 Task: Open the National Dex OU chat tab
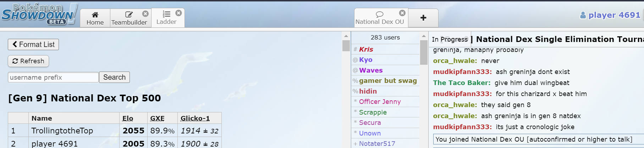tap(379, 18)
